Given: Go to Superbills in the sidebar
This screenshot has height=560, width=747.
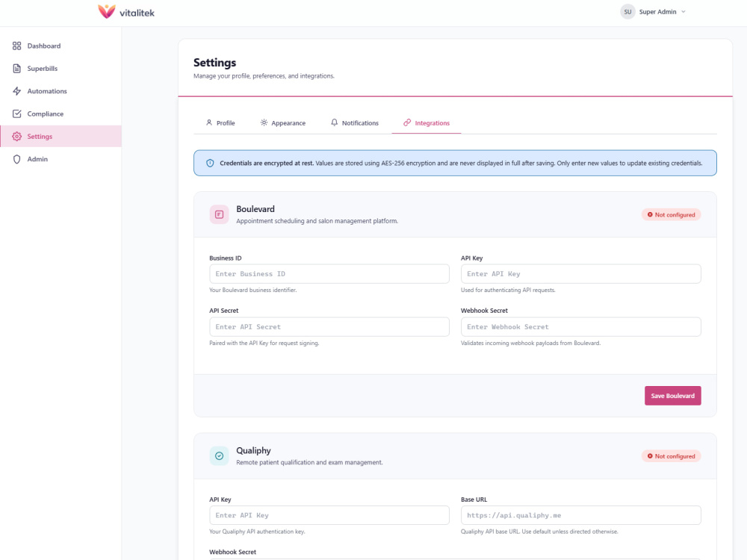Looking at the screenshot, I should point(61,69).
